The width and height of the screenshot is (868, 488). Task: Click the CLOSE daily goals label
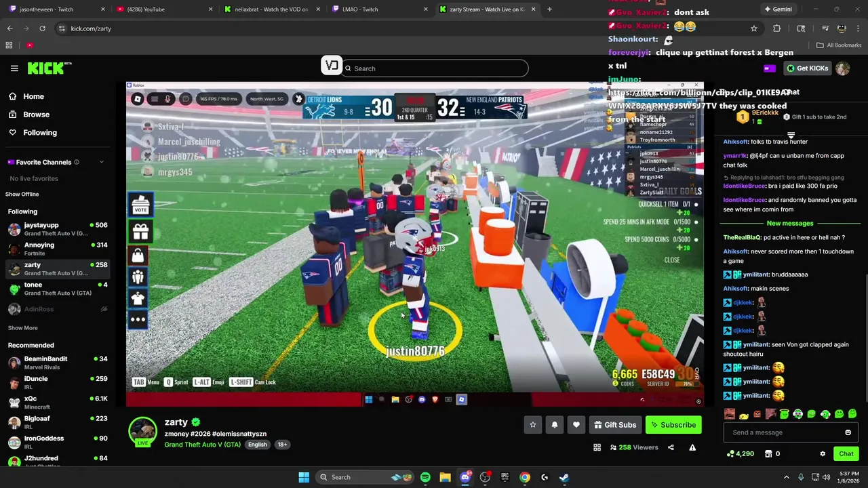point(671,260)
